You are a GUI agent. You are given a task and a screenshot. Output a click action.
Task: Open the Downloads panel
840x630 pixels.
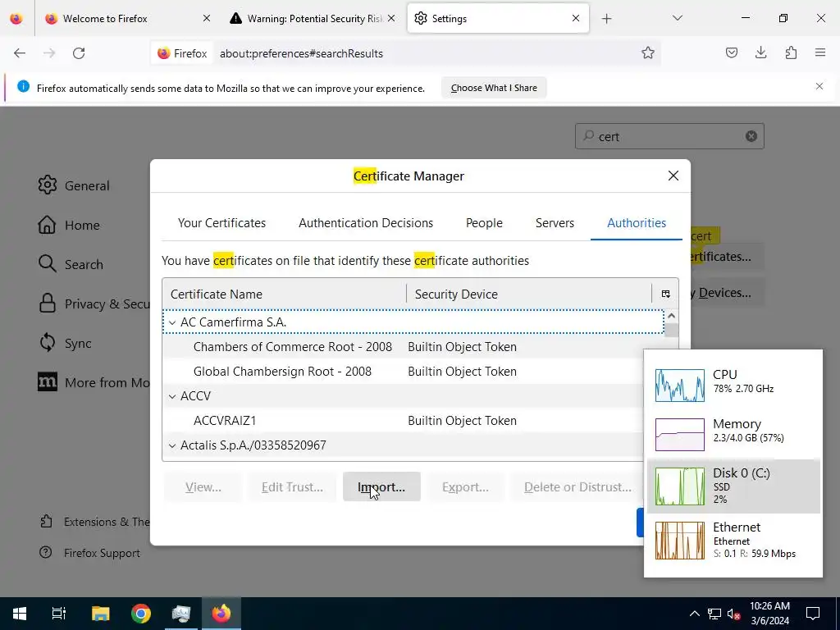760,53
